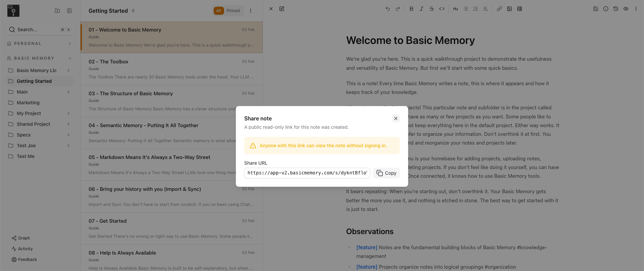Screen dimensions: 644x271
Task: Create a new folder with the folder-plus icon
Action: click(x=57, y=11)
